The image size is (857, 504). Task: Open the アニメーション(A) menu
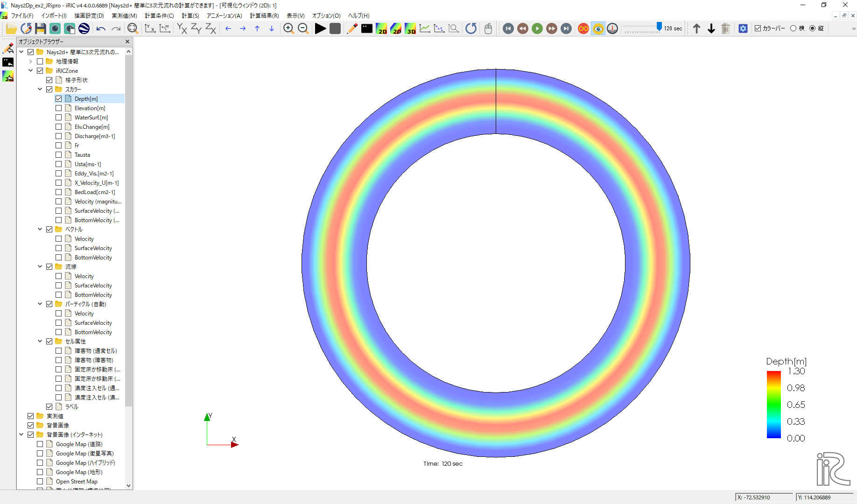click(x=225, y=16)
